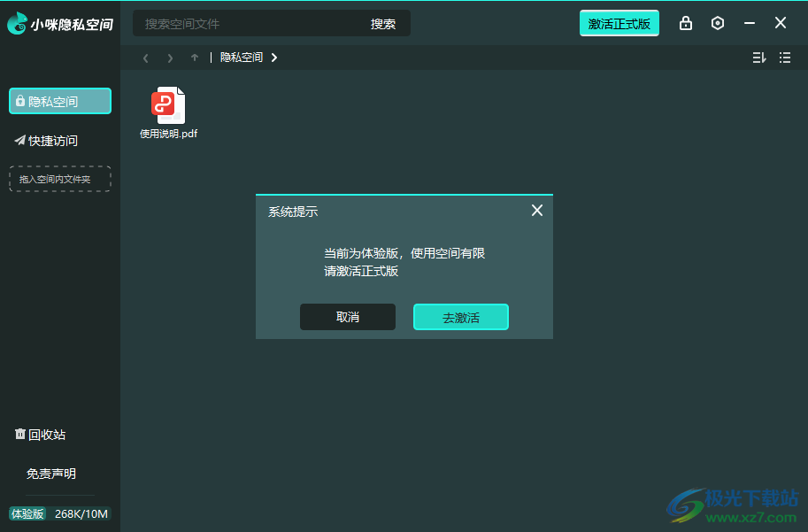Image resolution: width=808 pixels, height=532 pixels.
Task: Expand the 隐私空间 breadcrumb chevron
Action: coord(273,56)
